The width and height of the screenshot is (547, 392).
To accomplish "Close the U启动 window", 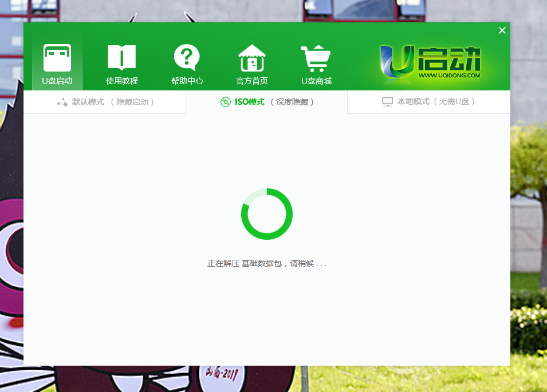I will click(502, 30).
